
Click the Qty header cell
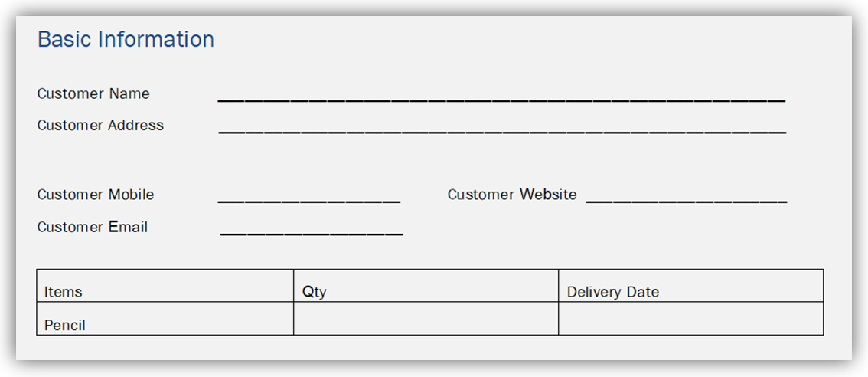coord(426,286)
